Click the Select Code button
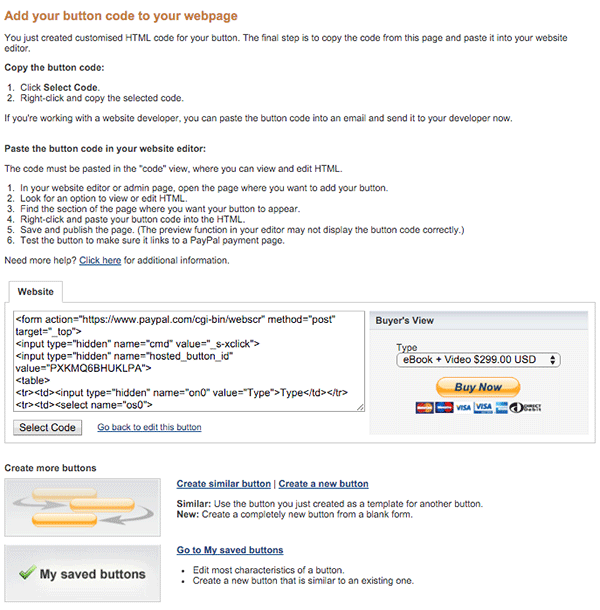Viewport: 600px width, 610px height. point(47,428)
